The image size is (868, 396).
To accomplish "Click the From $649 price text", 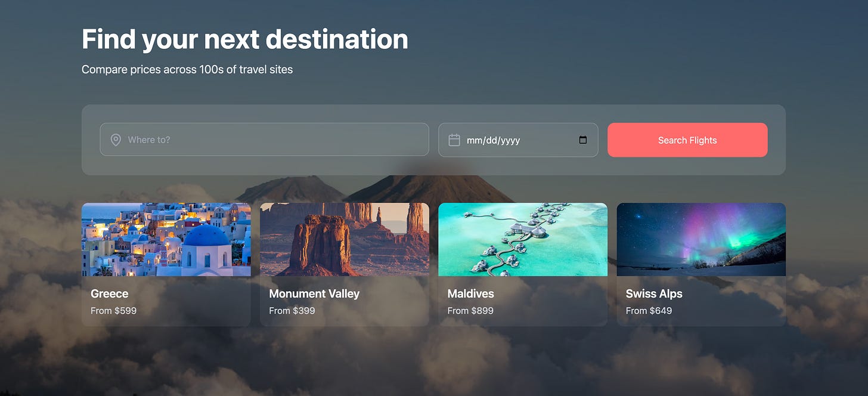I will (x=649, y=311).
